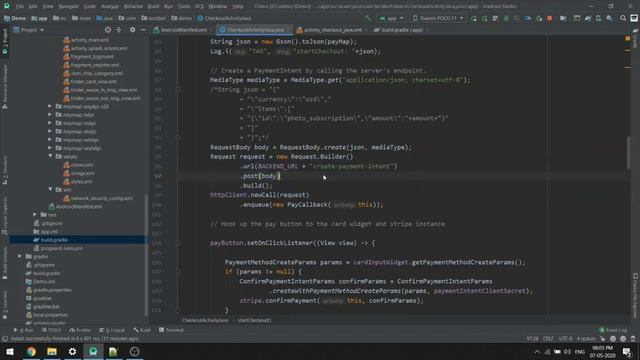Click the Project vertical tool window button
This screenshot has width=640, height=360.
5,42
